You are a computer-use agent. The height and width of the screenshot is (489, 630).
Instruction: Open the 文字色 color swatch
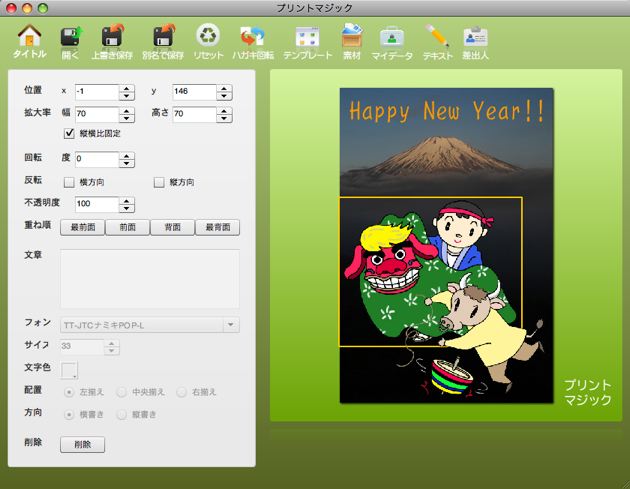pyautogui.click(x=70, y=371)
